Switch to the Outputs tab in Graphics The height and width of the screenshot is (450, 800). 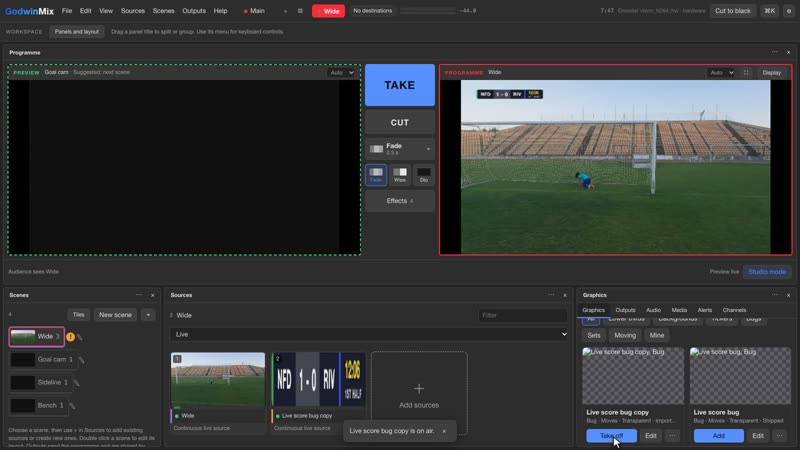pyautogui.click(x=625, y=310)
